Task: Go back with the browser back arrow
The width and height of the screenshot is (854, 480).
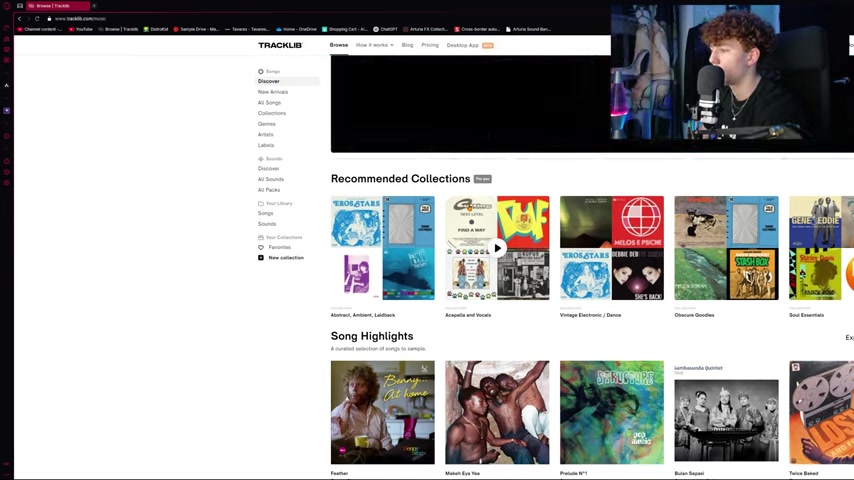Action: tap(19, 19)
